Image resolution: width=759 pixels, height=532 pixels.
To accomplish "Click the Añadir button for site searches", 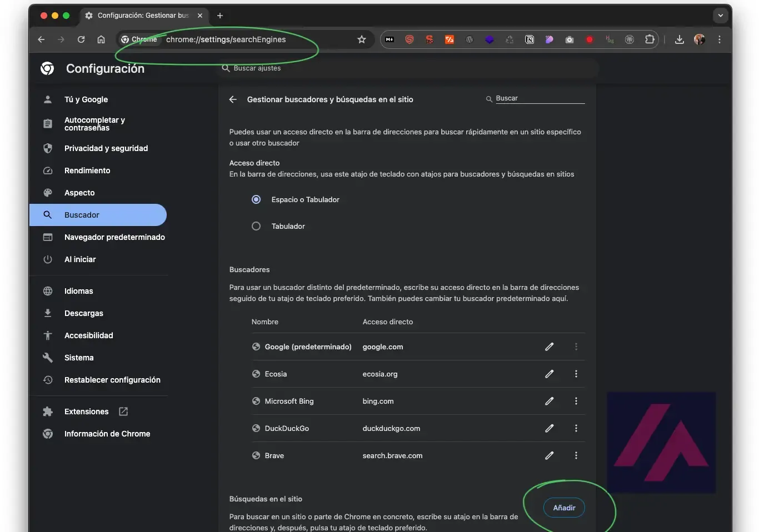I will pos(564,508).
